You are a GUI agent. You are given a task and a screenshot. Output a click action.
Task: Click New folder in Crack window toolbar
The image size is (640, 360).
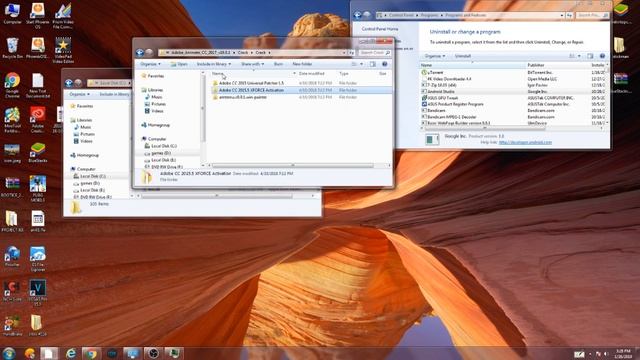[302, 64]
